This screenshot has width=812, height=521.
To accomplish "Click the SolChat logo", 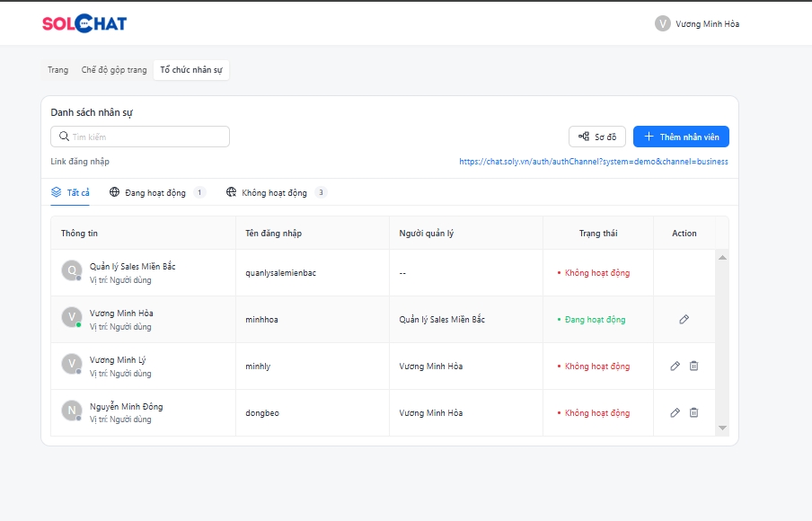I will point(84,24).
